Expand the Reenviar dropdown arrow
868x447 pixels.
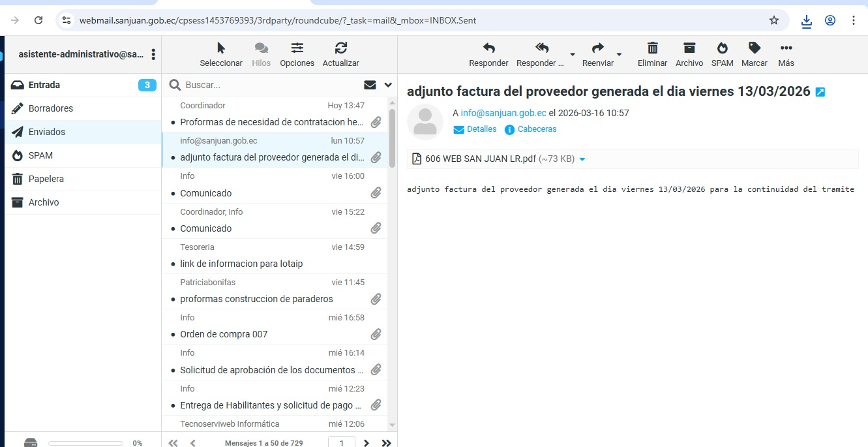point(619,54)
